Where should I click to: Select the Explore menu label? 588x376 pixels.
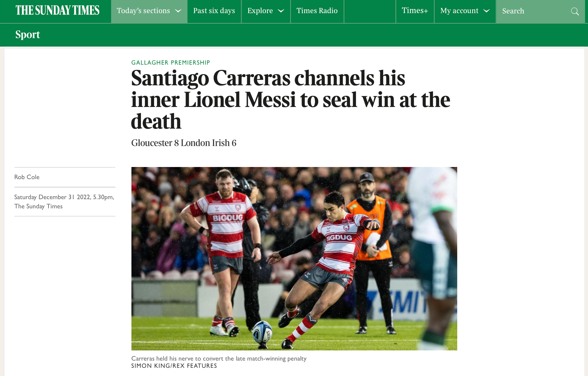point(260,11)
